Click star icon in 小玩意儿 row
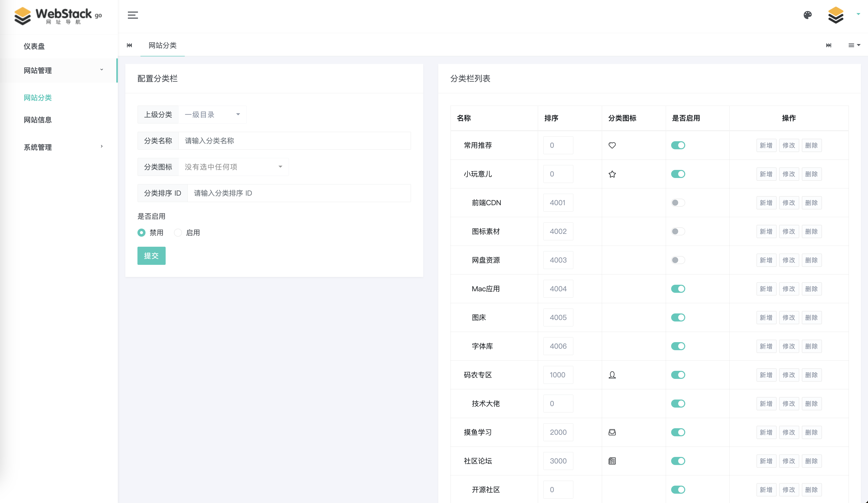Image resolution: width=868 pixels, height=503 pixels. coord(612,174)
